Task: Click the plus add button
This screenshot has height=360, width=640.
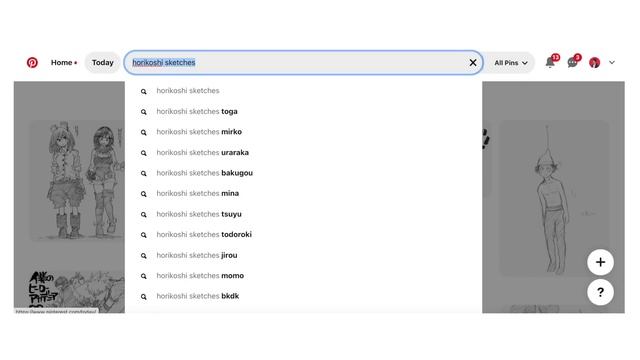Action: click(600, 262)
